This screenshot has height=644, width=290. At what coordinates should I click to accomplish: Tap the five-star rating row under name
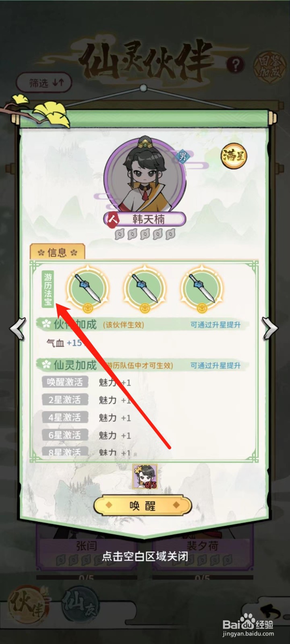145,234
